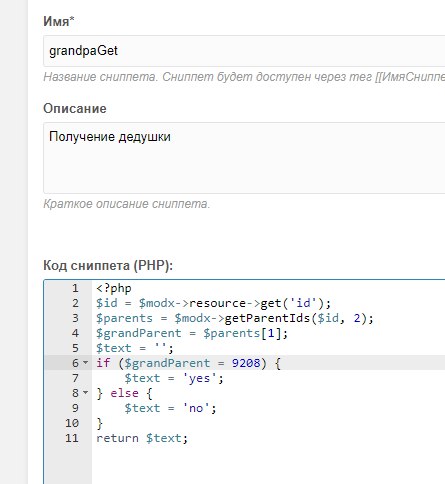This screenshot has height=484, width=445.
Task: Click line number 1 in the gutter
Action: (x=75, y=288)
